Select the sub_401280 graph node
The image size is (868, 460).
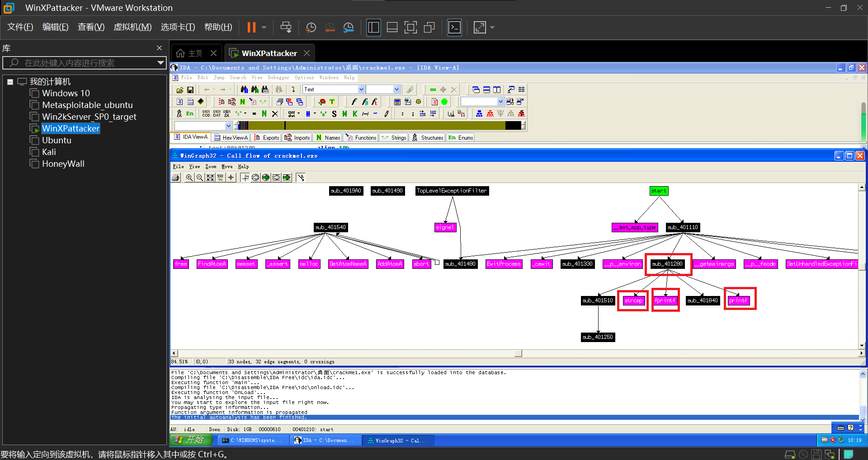pos(667,264)
